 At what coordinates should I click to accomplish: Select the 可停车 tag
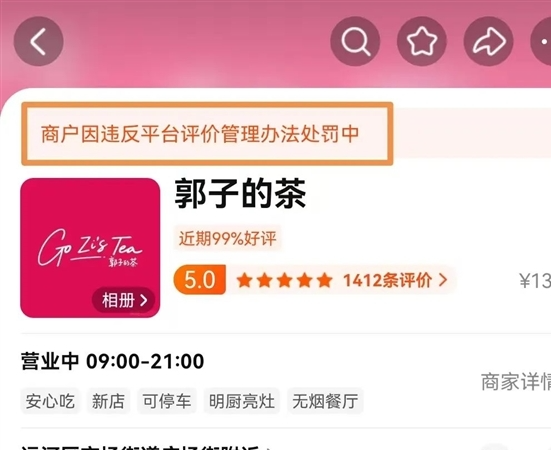(x=167, y=401)
